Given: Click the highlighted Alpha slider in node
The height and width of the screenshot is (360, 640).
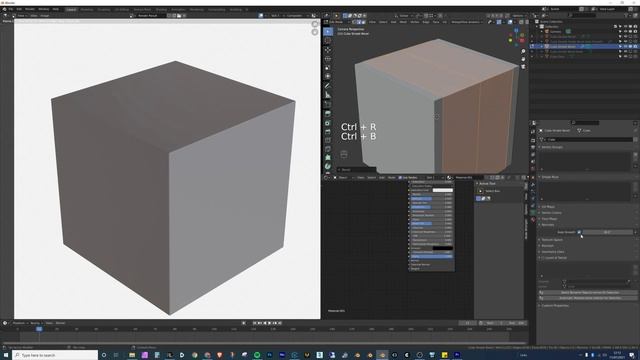Looking at the screenshot, I should point(432,256).
